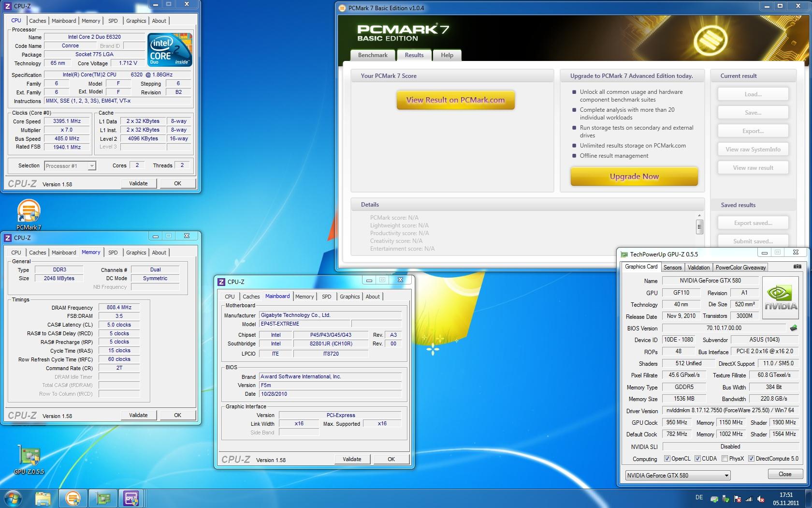Viewport: 812px width, 508px height.
Task: Click Validate in the CPU-Z CPU window
Action: 138,183
